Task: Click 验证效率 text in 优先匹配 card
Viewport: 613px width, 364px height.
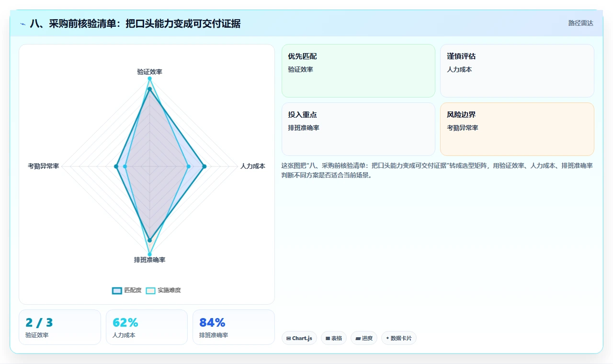Action: [300, 69]
